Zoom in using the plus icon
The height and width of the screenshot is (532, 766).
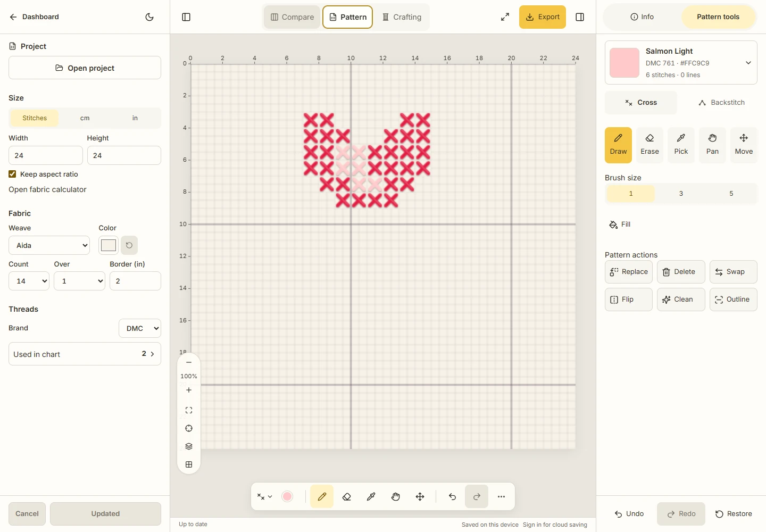pos(189,390)
